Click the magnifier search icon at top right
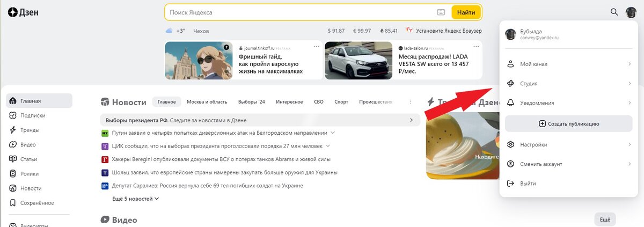This screenshot has width=644, height=227. (614, 12)
